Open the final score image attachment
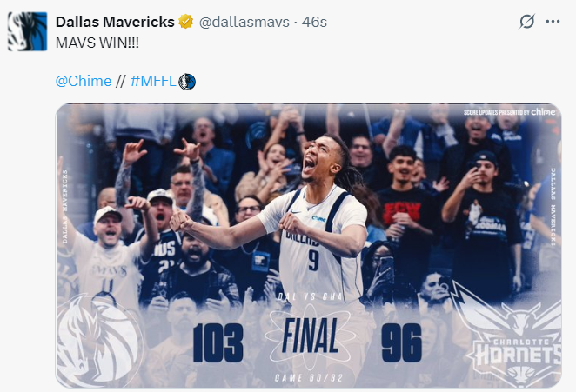Screen dimensions: 576x392 coord(309,246)
